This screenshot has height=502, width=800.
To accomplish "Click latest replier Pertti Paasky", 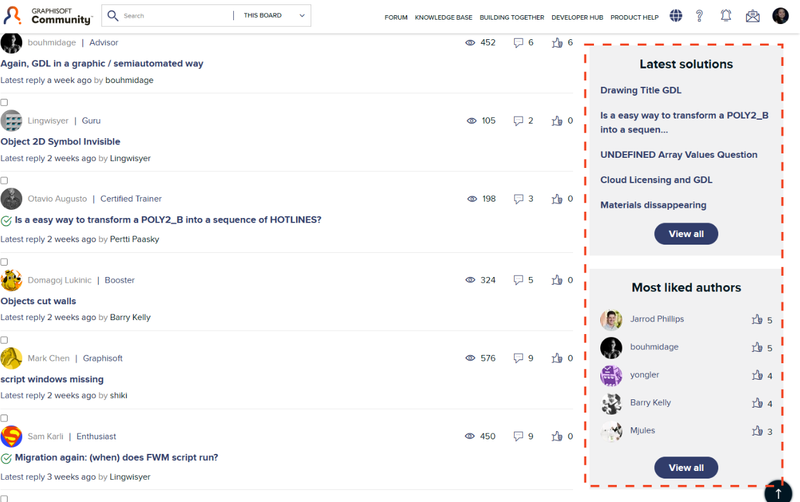I will click(135, 239).
